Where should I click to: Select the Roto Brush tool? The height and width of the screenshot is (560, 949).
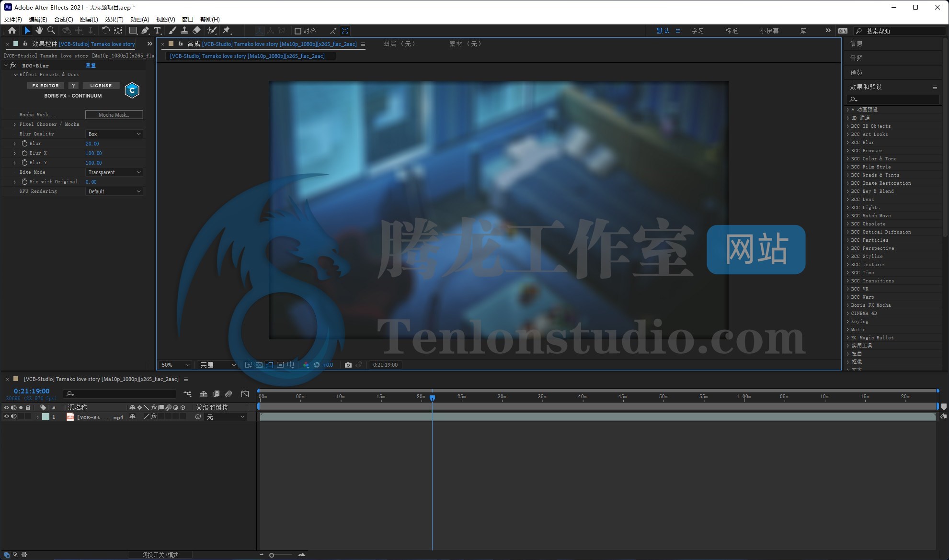tap(211, 31)
